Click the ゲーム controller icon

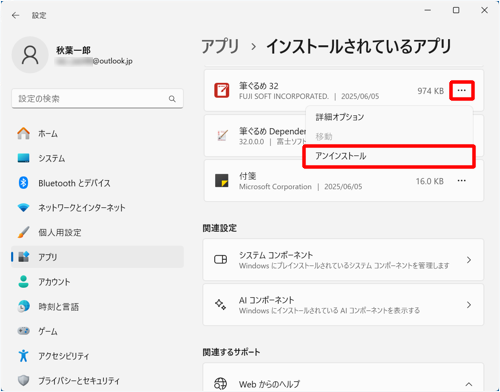tap(23, 331)
